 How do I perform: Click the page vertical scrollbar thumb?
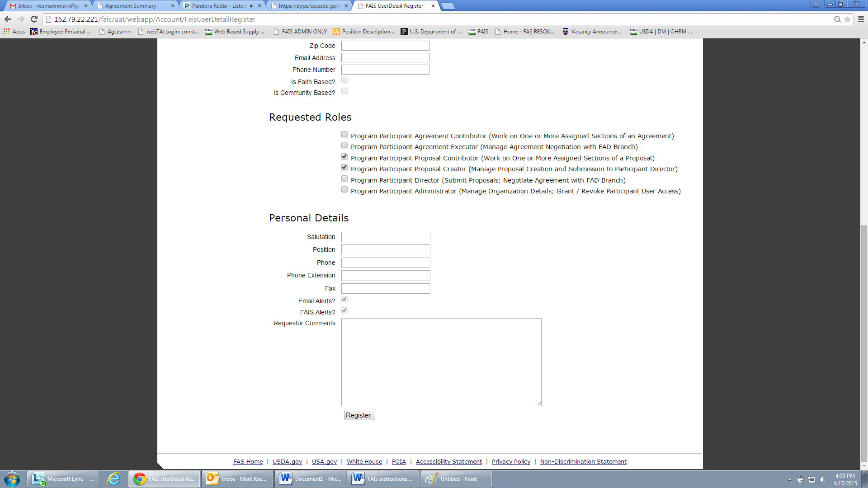[864, 343]
